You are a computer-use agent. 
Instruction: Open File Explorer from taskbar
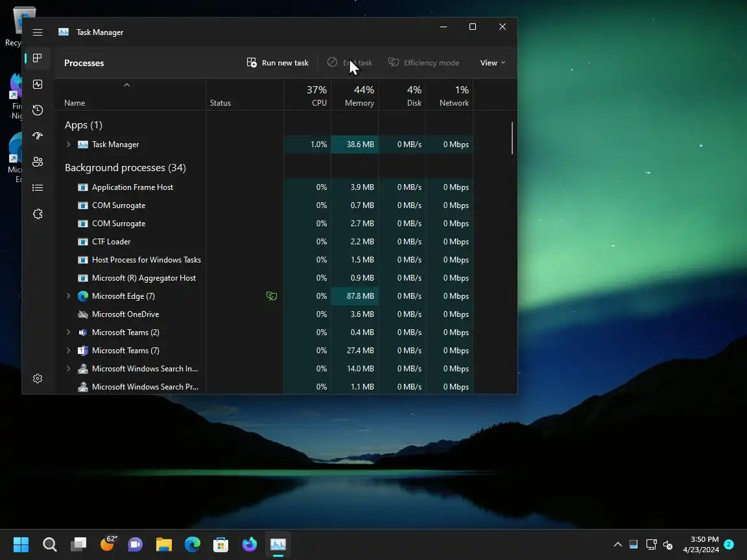[x=164, y=544]
